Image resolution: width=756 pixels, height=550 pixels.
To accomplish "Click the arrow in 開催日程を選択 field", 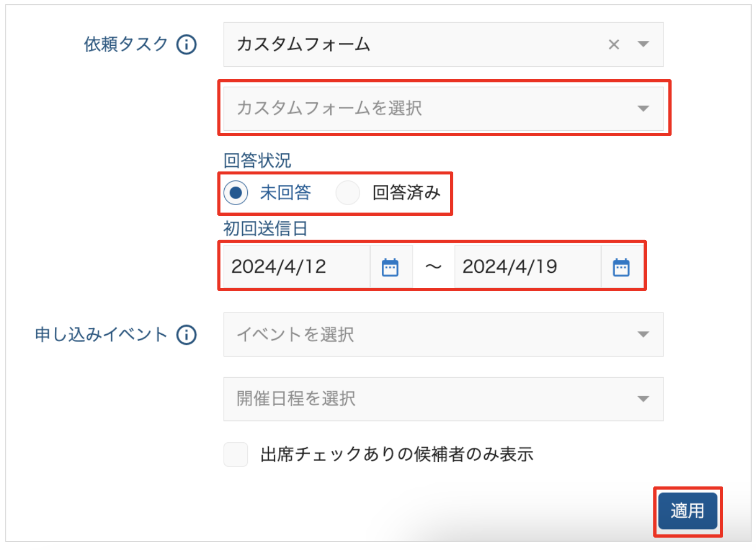I will pyautogui.click(x=643, y=399).
